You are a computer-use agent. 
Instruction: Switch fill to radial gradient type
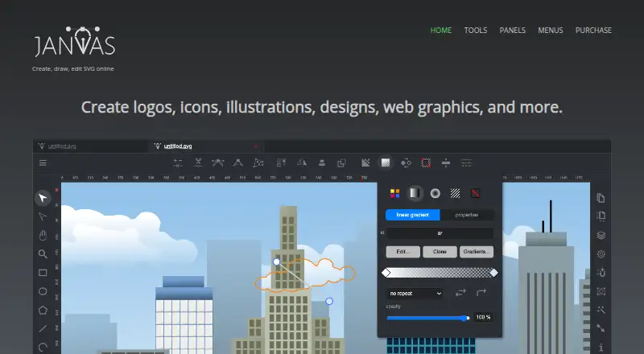pos(435,193)
